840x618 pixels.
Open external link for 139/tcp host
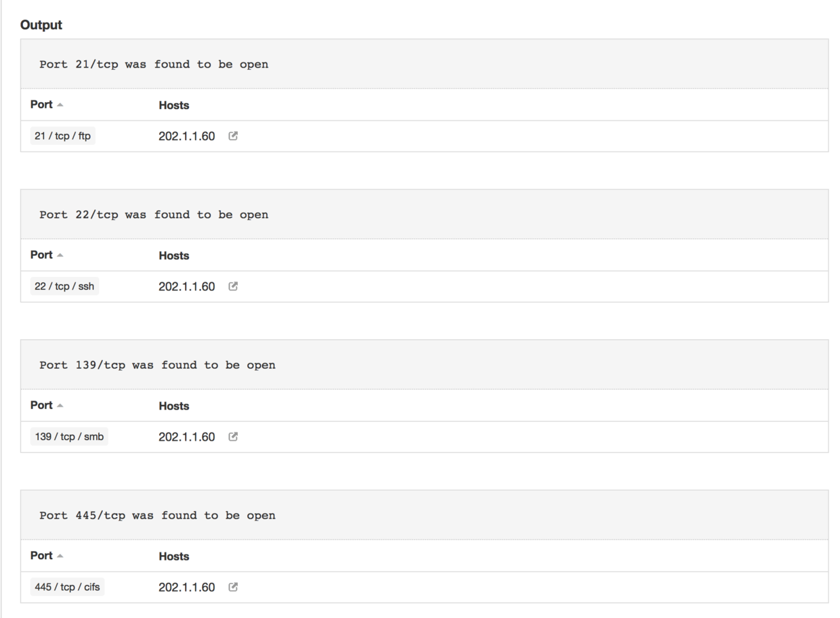coord(233,437)
